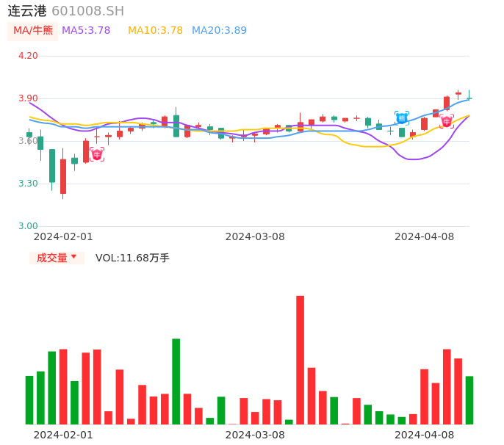Click the pink bull marker near April 8

pyautogui.click(x=447, y=122)
